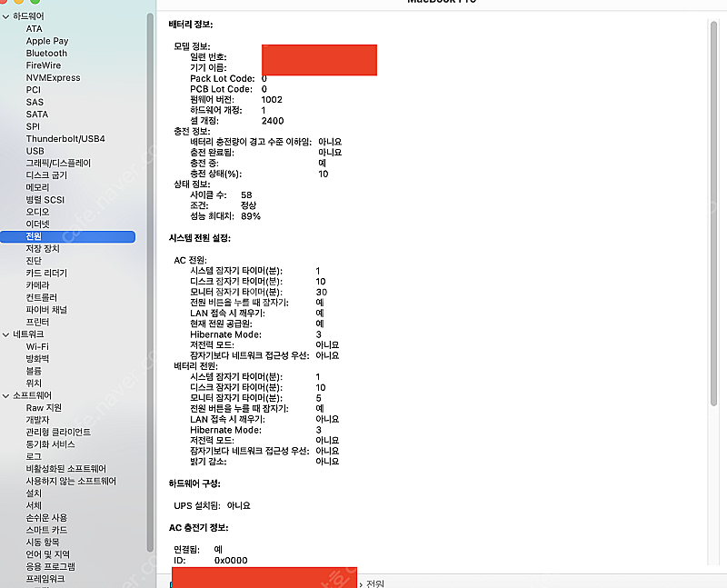Select 오디오 in the sidebar
727x588 pixels.
coord(37,212)
